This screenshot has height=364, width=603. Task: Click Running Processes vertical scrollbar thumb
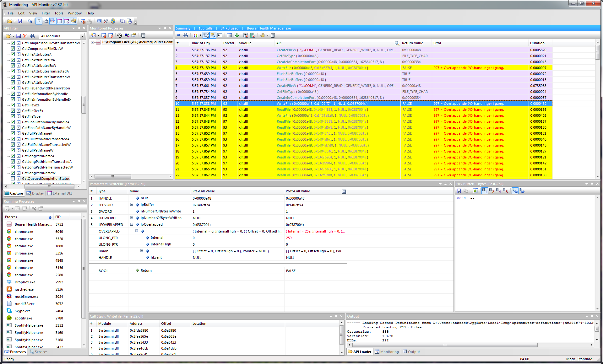point(84,268)
